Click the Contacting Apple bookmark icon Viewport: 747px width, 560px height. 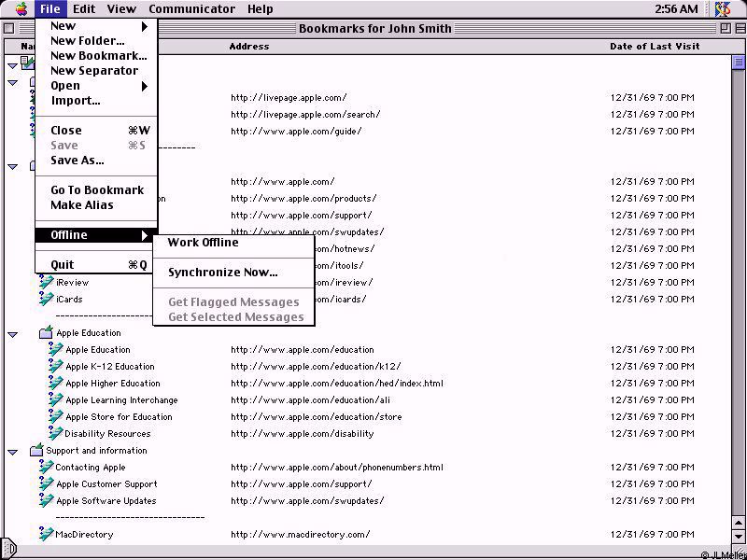click(46, 468)
